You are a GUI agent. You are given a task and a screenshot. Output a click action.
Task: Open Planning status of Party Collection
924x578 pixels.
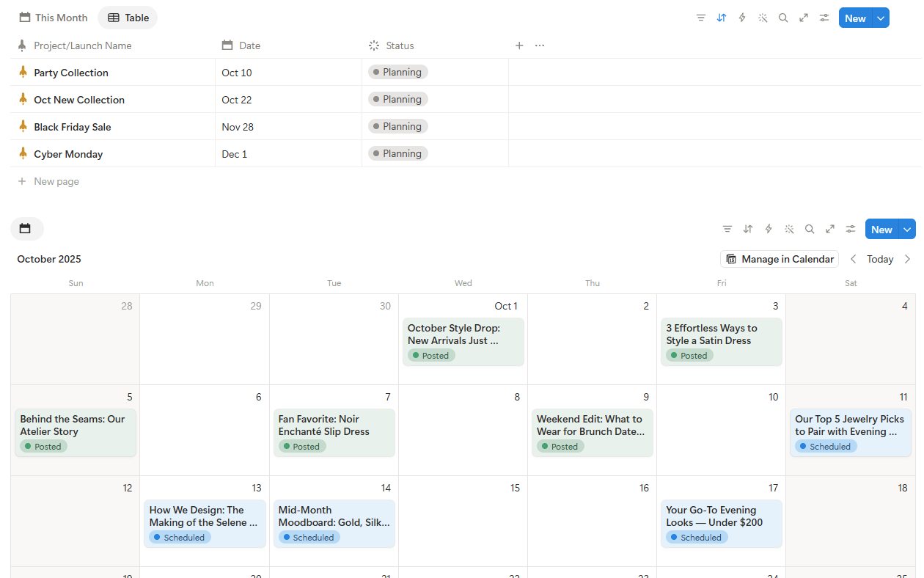[x=398, y=72]
